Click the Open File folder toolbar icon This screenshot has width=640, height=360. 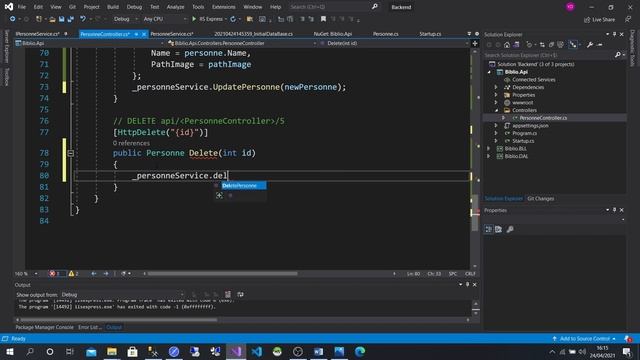[x=52, y=19]
